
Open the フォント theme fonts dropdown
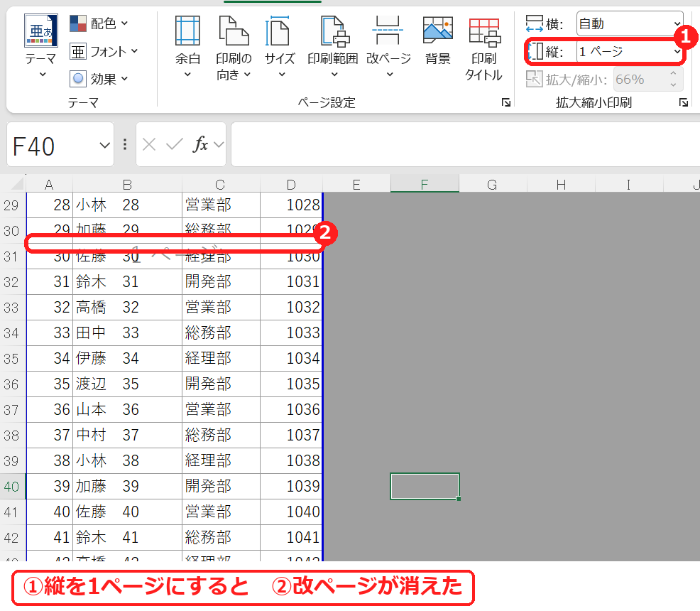(104, 51)
